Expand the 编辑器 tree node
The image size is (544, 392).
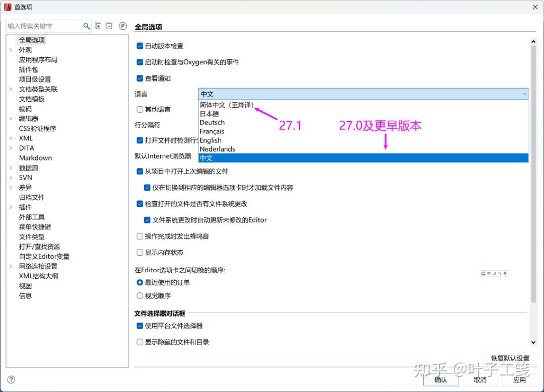tap(11, 119)
